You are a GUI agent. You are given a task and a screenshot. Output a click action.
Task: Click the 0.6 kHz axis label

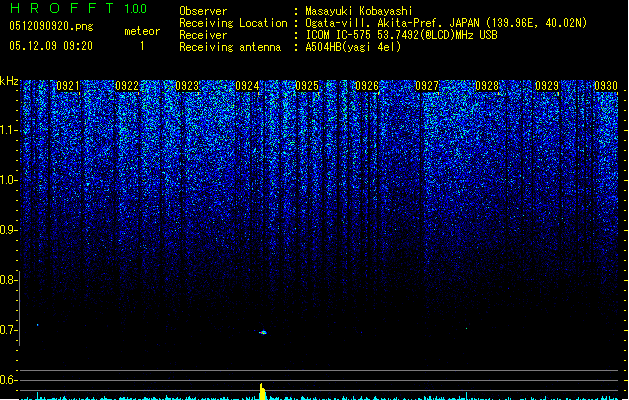8,380
